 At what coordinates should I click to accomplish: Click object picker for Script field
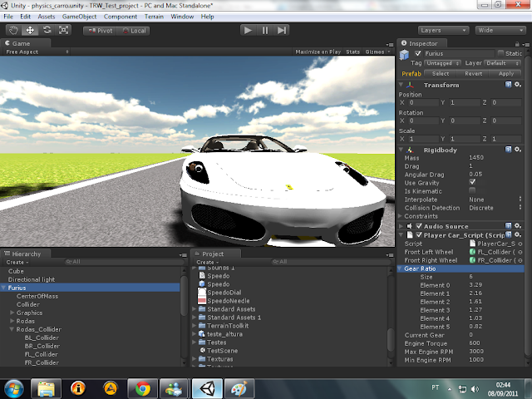[x=520, y=244]
